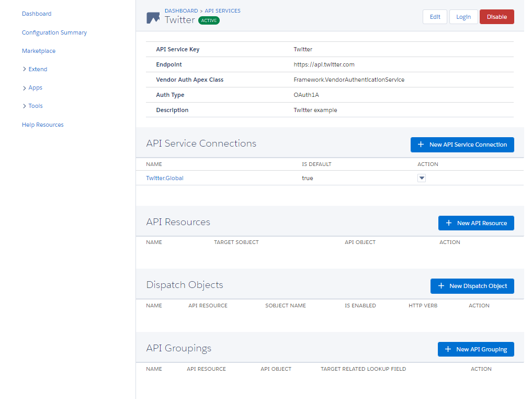Go to Configuration Summary
Screen dimensions: 532x399
[54, 32]
